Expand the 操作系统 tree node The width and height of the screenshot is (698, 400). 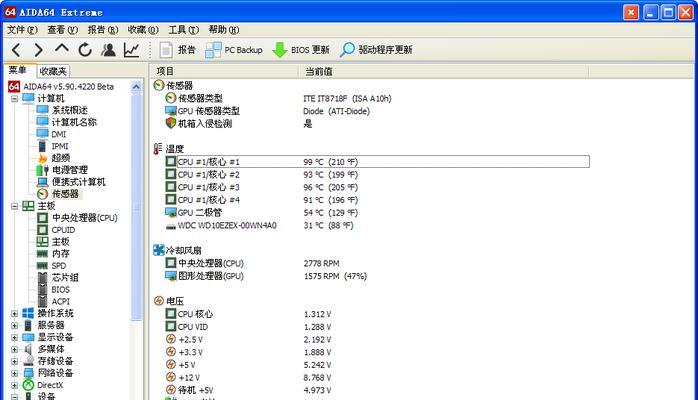(x=15, y=314)
